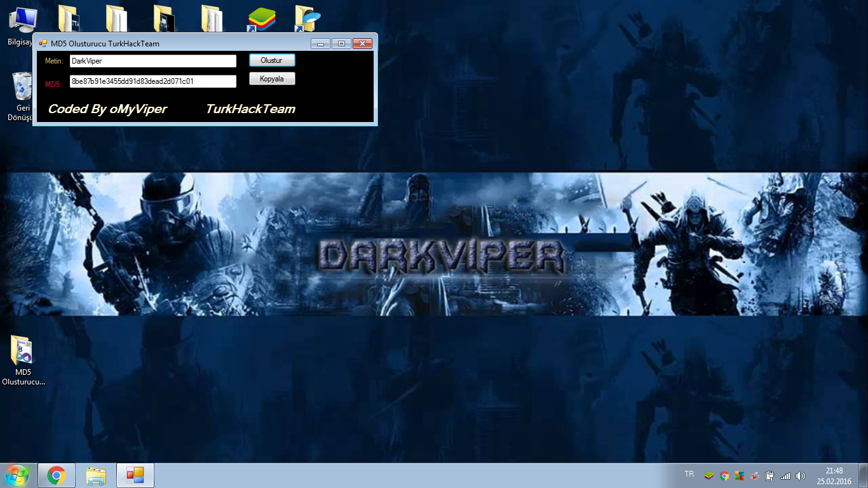Click the red orb tray icon
Screen dimensions: 868x488
(x=755, y=475)
